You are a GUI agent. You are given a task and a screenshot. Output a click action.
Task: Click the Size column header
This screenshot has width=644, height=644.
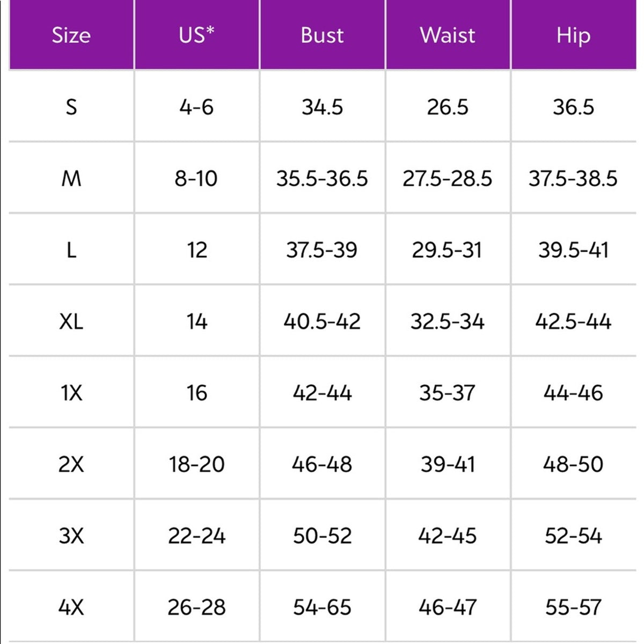pyautogui.click(x=71, y=35)
